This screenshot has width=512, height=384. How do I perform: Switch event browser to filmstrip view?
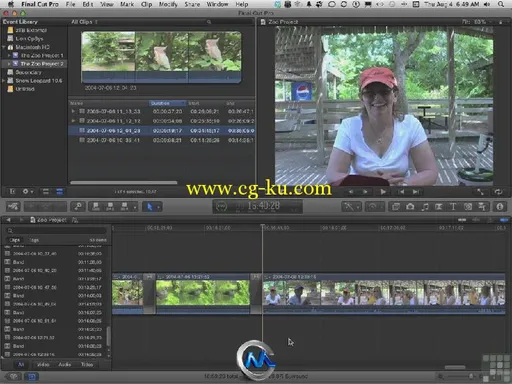click(46, 192)
